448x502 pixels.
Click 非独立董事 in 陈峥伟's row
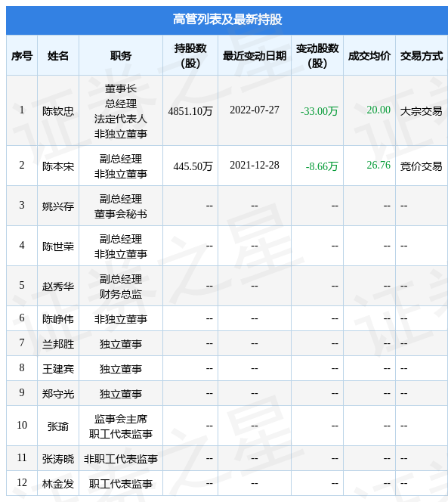121,319
